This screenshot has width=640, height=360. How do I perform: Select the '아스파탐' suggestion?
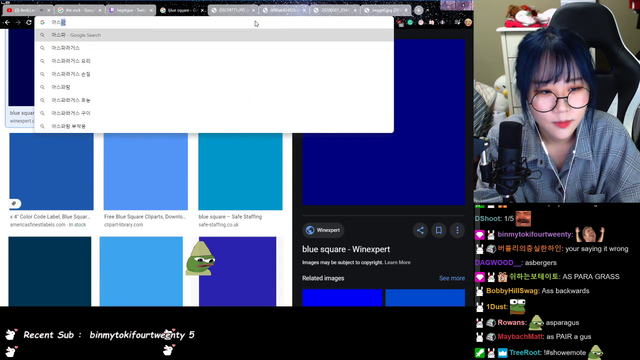[x=214, y=87]
